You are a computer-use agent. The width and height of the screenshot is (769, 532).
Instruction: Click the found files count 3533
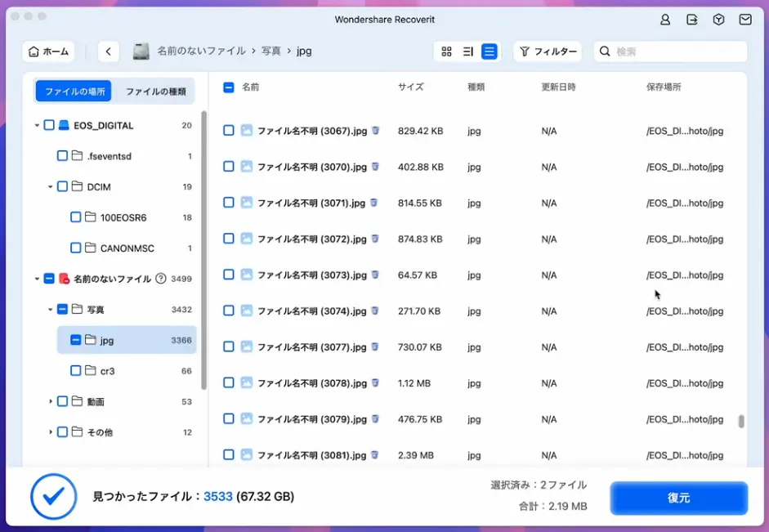point(217,496)
